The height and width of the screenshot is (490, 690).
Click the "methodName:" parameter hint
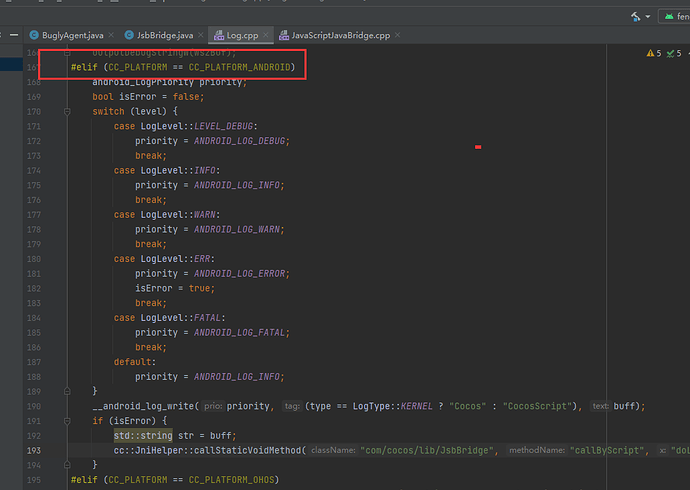coord(537,450)
